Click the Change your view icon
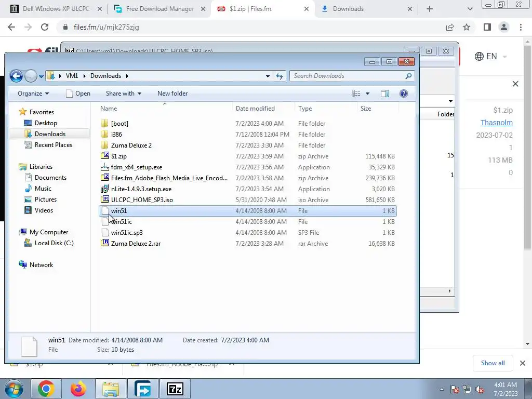This screenshot has width=532, height=399. [x=356, y=94]
